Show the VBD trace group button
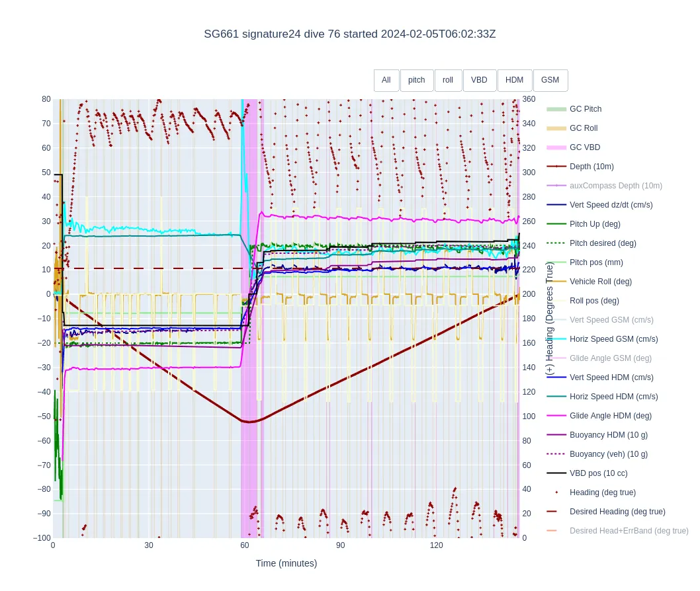 click(x=479, y=80)
